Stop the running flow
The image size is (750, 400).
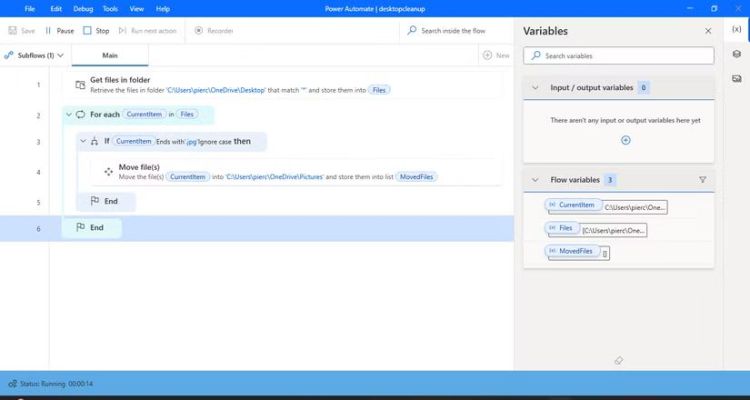[97, 31]
